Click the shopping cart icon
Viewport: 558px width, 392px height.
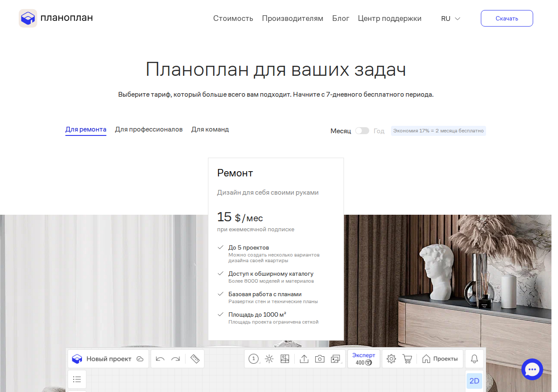407,359
